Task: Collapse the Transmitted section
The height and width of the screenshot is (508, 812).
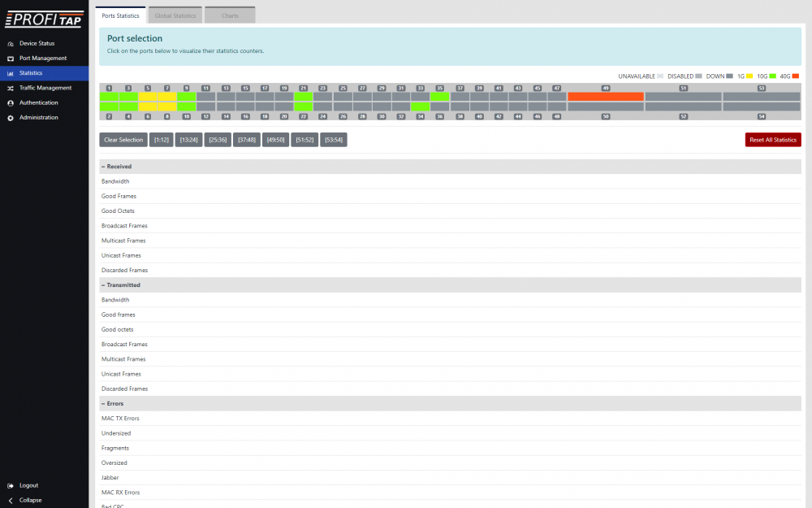Action: (x=103, y=285)
